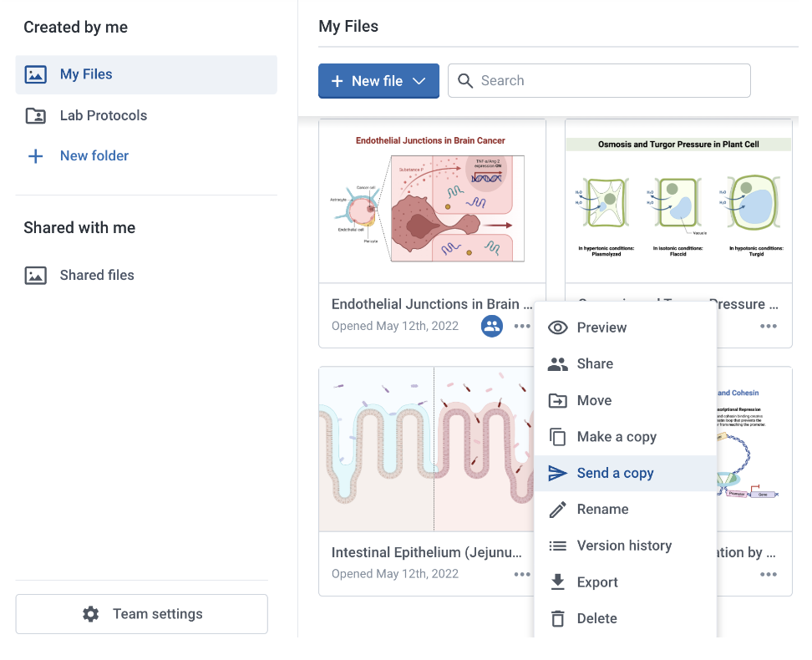Click the Share people icon

(558, 364)
